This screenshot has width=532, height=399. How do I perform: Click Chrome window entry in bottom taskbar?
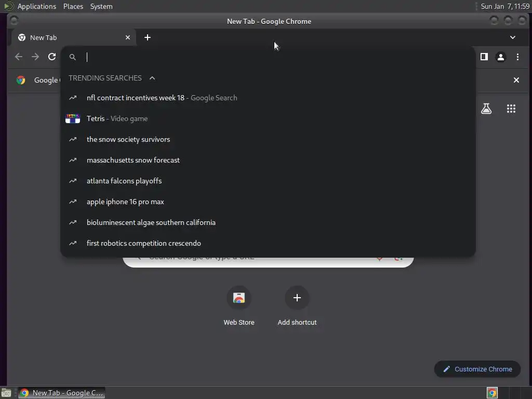[x=62, y=393]
